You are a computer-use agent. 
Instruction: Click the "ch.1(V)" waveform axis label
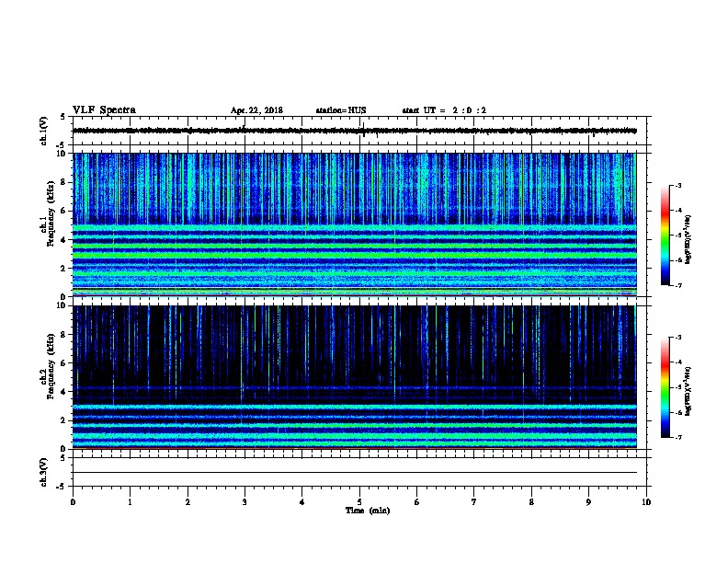pos(43,131)
